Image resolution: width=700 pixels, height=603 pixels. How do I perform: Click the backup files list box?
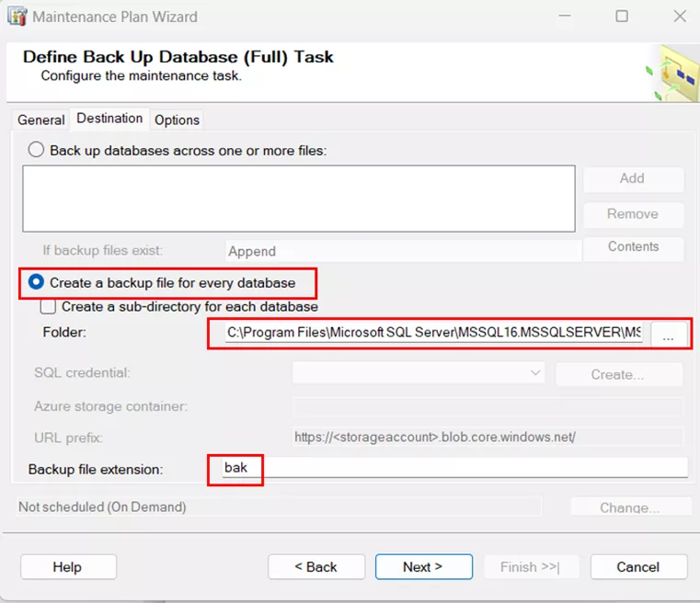pos(299,199)
